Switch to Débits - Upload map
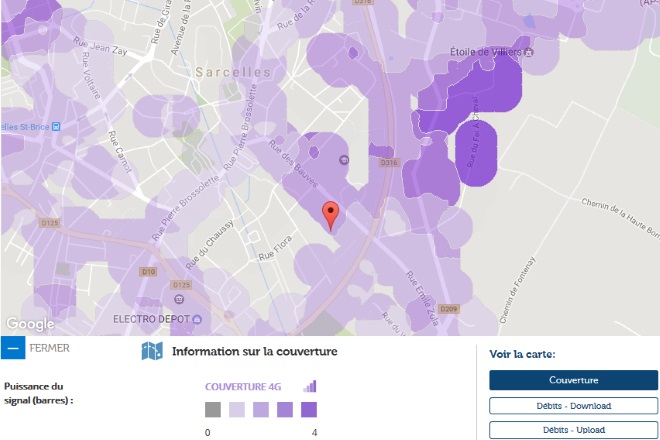The width and height of the screenshot is (660, 440). 573,430
